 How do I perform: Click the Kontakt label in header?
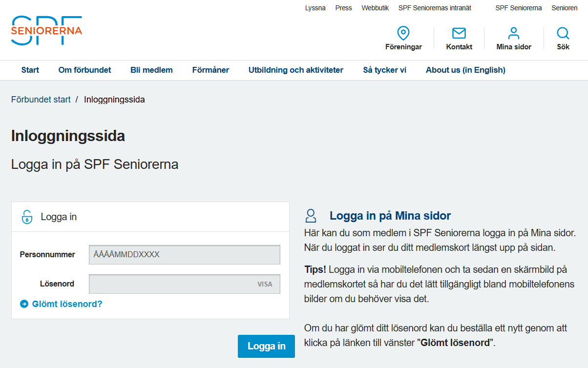459,47
